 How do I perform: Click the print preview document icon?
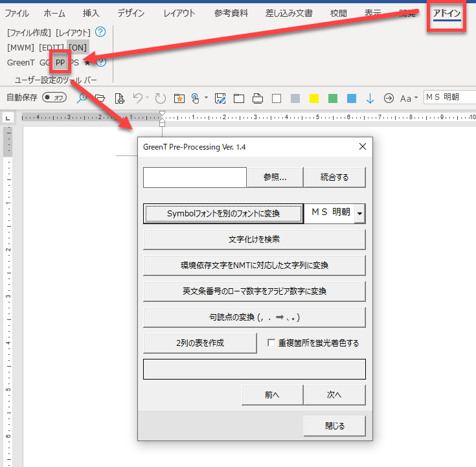pos(119,98)
